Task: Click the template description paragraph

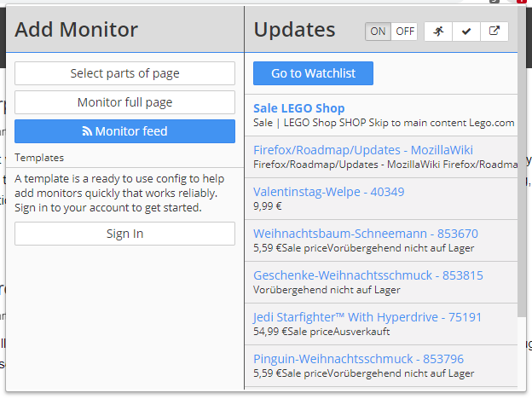Action: coord(119,193)
